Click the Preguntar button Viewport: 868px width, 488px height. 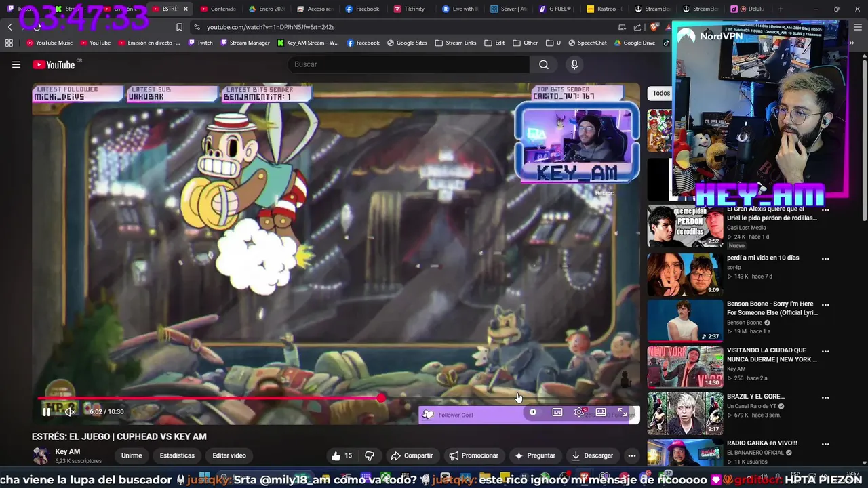click(x=535, y=455)
